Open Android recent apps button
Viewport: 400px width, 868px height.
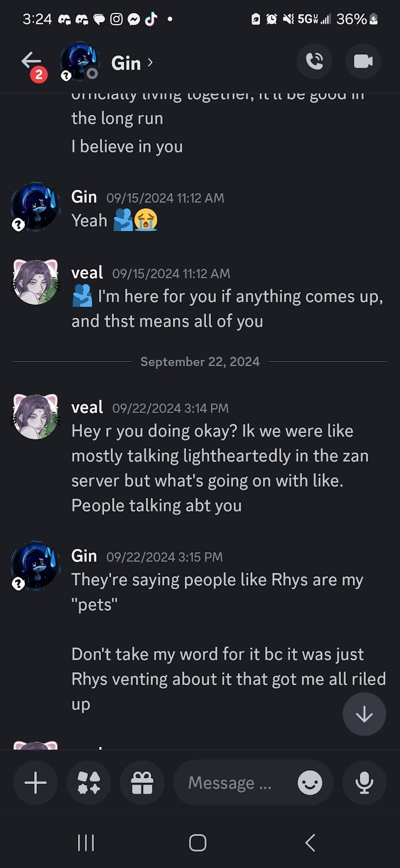tap(86, 843)
